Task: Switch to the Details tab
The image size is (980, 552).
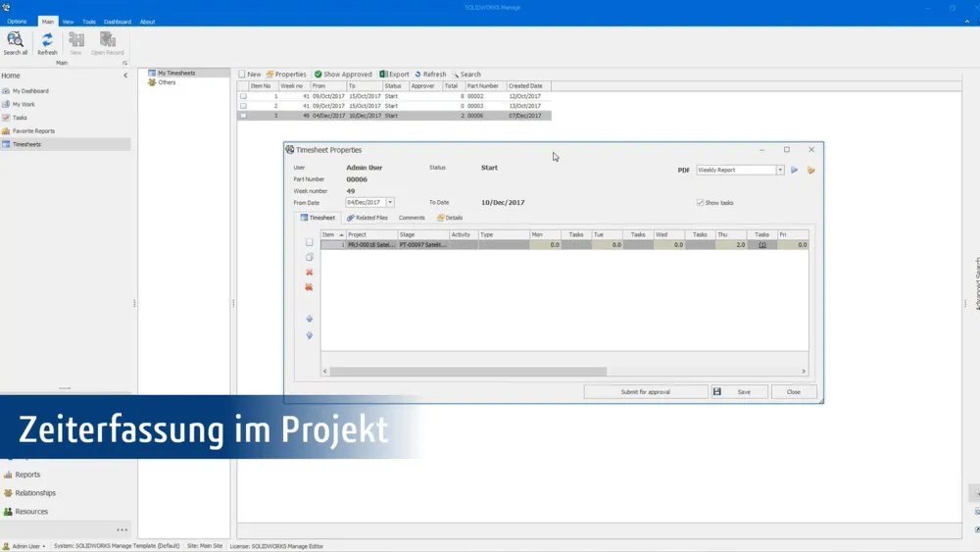Action: click(450, 219)
